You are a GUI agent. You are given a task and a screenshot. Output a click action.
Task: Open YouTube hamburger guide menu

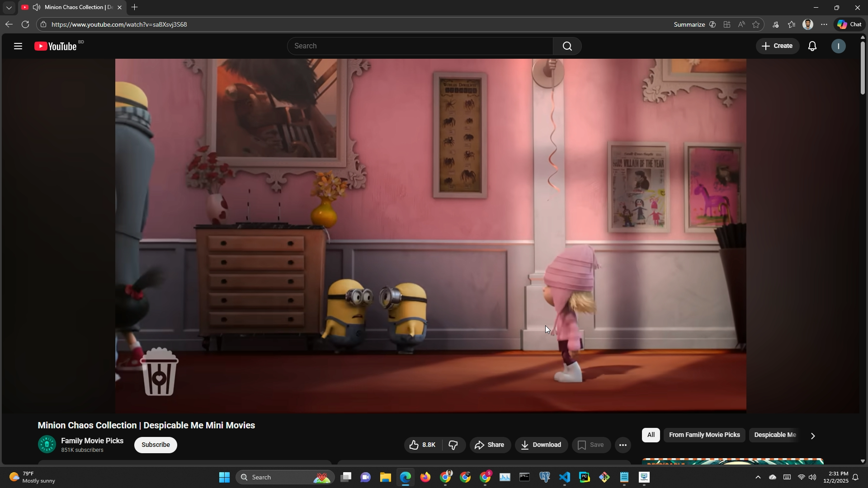[18, 46]
